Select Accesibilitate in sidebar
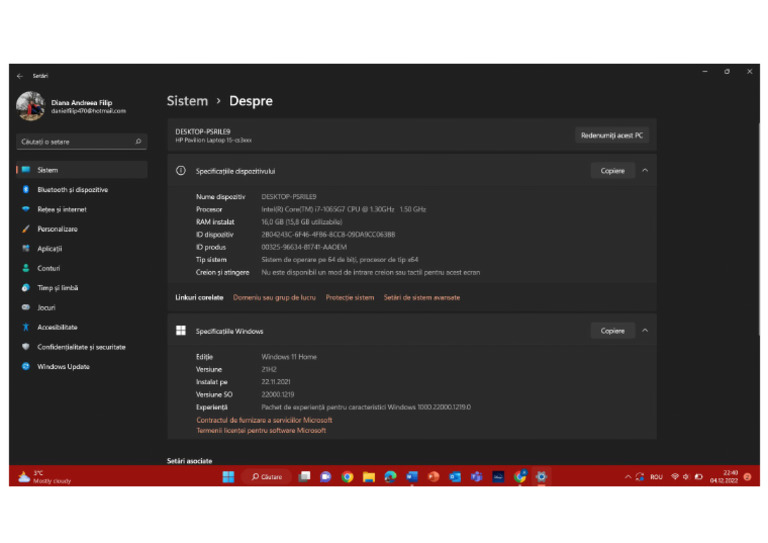The height and width of the screenshot is (543, 768). 57,327
